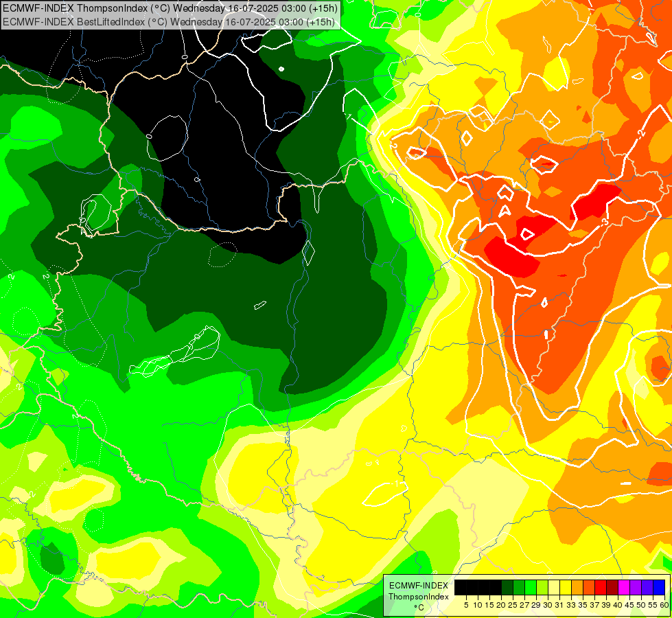Pick the magenta 40–45 legend swatch
This screenshot has width=672, height=618.
point(624,587)
